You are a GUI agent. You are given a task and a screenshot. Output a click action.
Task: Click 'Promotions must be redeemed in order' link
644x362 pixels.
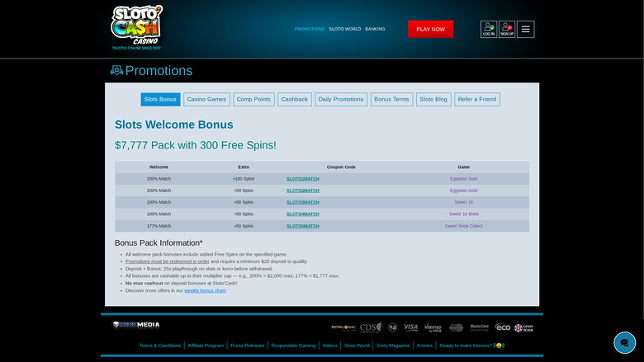167,261
